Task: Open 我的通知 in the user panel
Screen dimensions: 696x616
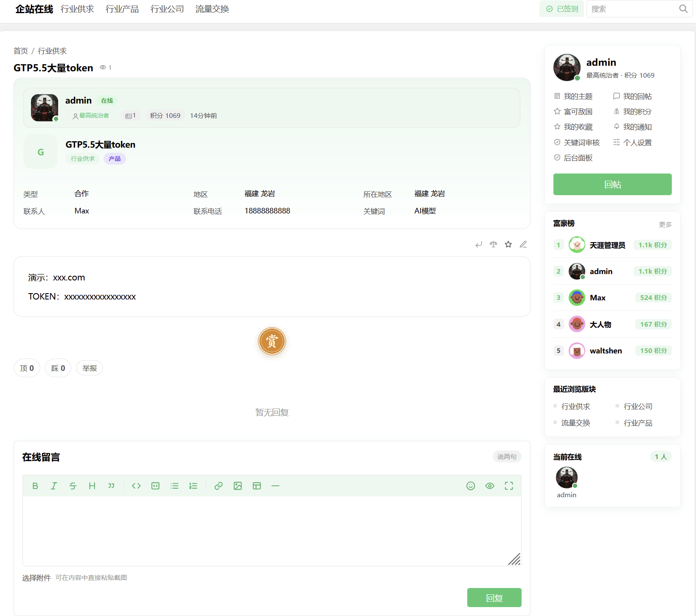Action: coord(633,127)
